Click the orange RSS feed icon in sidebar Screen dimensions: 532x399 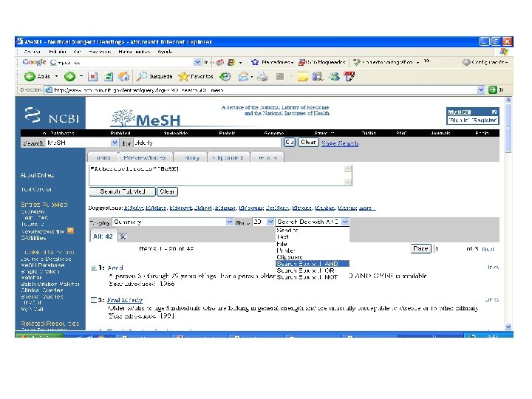(70, 231)
